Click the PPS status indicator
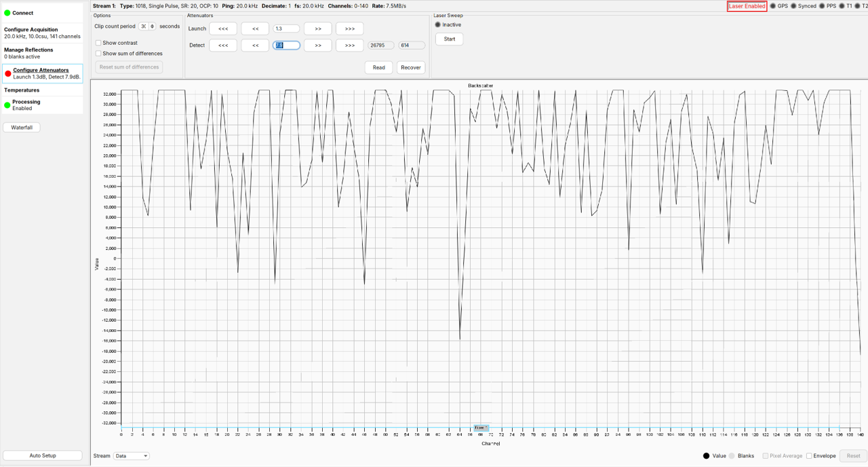 click(x=823, y=5)
